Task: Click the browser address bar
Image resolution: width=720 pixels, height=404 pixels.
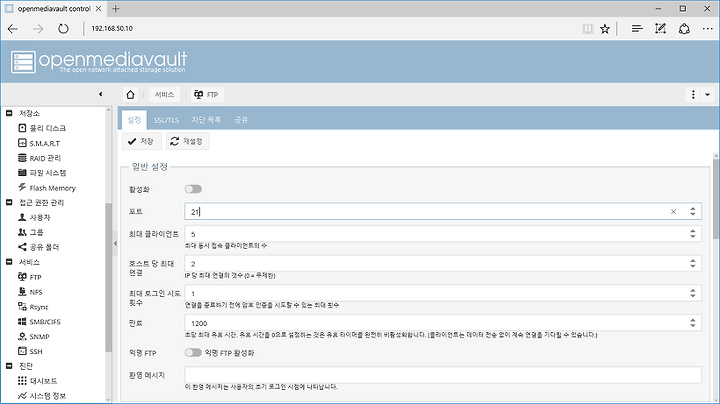Action: pos(331,28)
